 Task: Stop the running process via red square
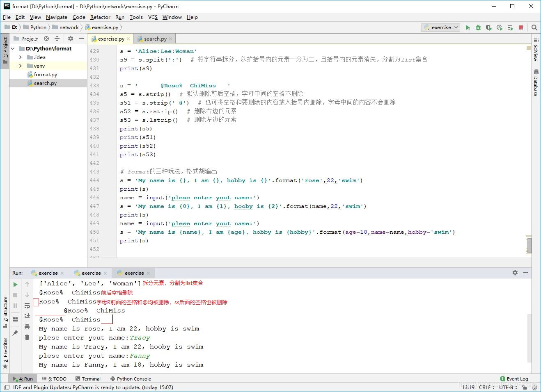(521, 27)
